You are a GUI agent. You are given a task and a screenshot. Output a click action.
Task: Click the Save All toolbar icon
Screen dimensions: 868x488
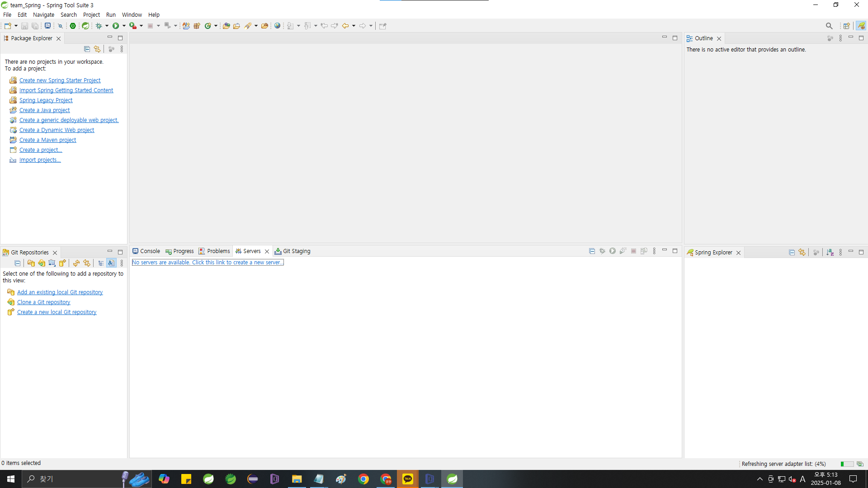tap(35, 26)
